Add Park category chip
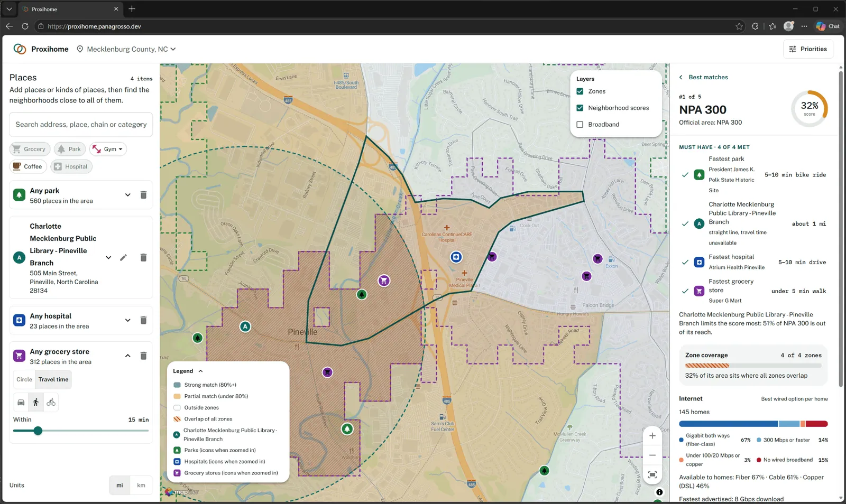Screen dimensions: 846x504 [x=69, y=149]
